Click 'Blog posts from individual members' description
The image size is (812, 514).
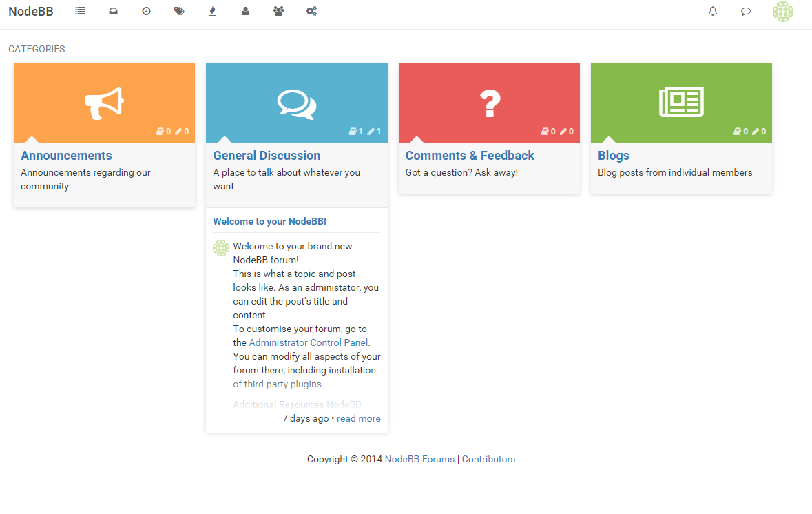pyautogui.click(x=675, y=172)
